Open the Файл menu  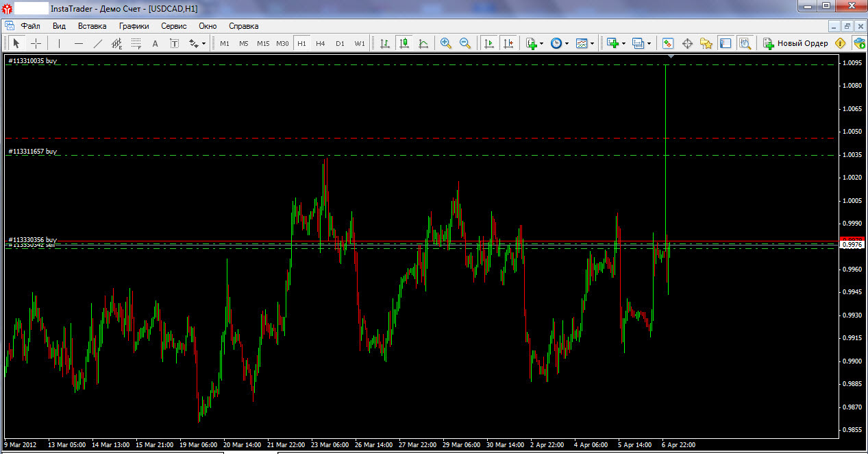[30, 26]
